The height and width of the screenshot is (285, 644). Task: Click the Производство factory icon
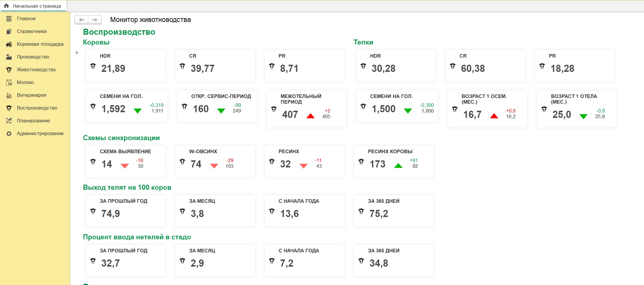9,57
